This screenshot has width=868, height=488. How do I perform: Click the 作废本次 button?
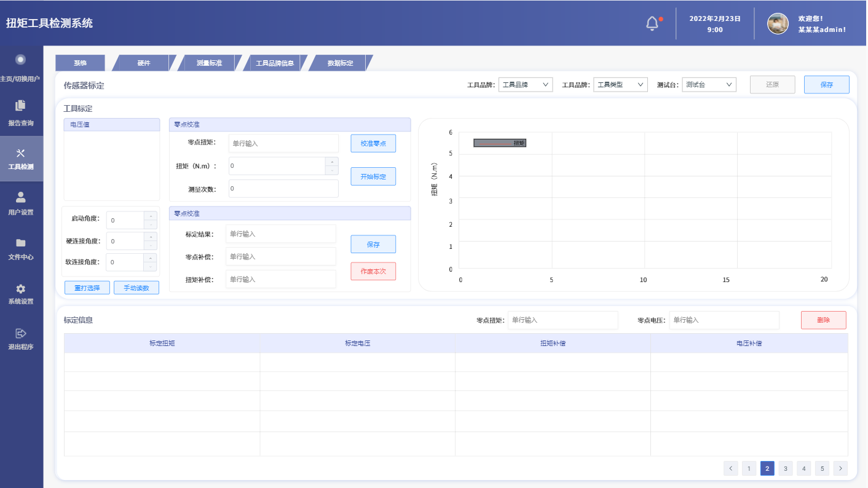373,271
